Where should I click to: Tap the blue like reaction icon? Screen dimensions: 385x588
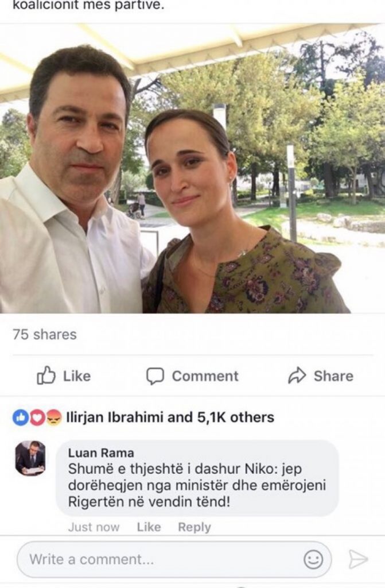(x=20, y=417)
